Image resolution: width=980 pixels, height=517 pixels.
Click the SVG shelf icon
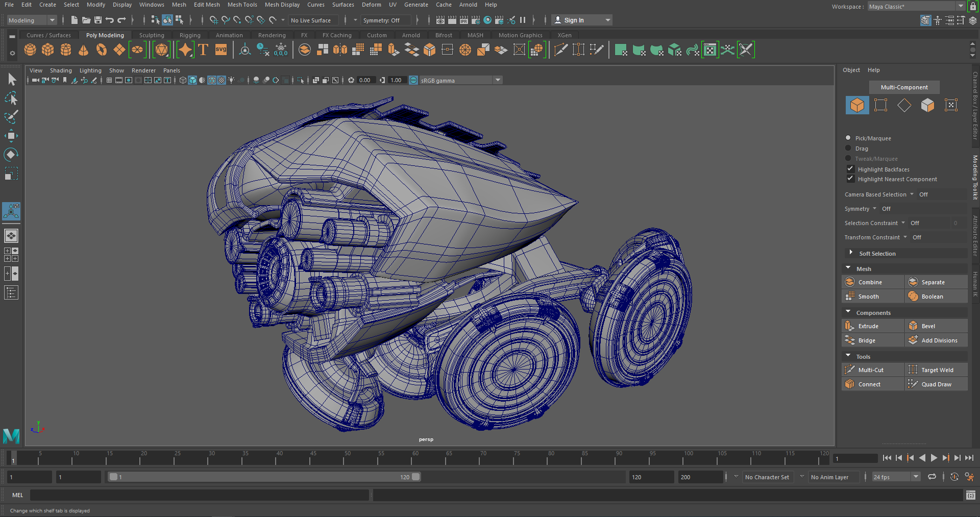pyautogui.click(x=221, y=50)
